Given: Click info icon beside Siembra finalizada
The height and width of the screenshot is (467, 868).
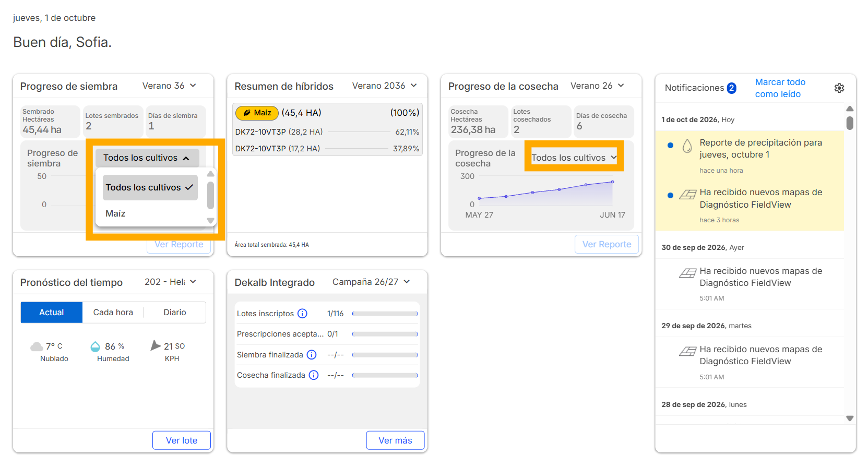Looking at the screenshot, I should pos(312,355).
